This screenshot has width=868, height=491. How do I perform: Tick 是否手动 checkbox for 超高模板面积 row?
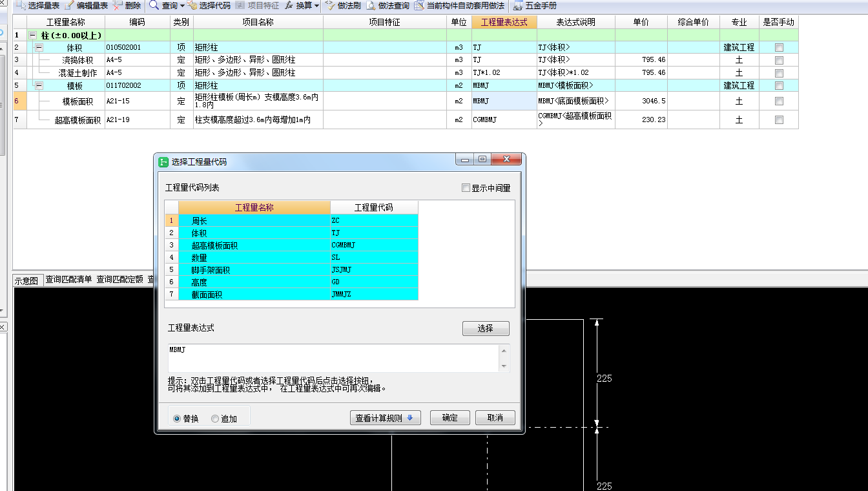779,120
